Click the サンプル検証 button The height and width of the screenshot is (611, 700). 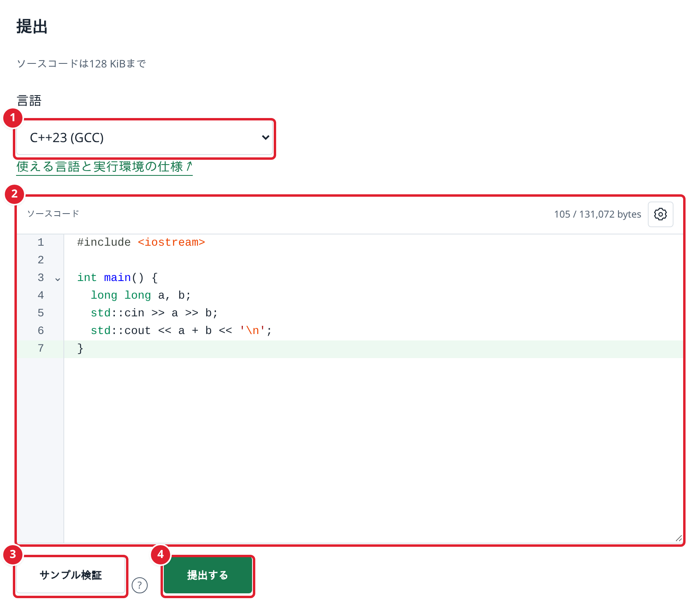[71, 575]
